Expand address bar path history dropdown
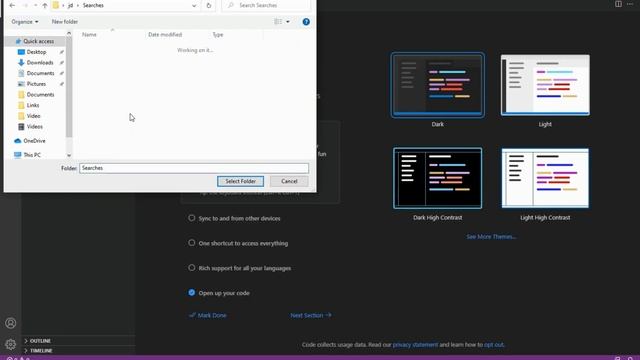 [x=194, y=5]
